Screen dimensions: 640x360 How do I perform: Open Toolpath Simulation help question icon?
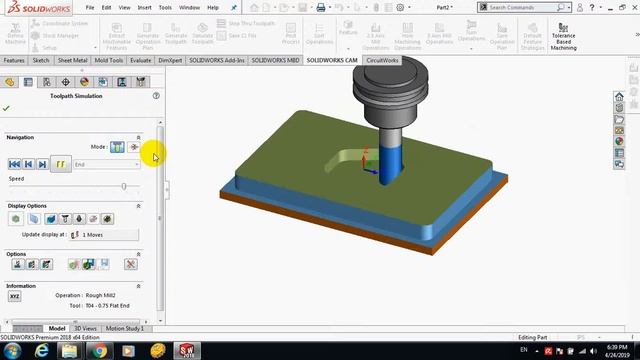[156, 96]
